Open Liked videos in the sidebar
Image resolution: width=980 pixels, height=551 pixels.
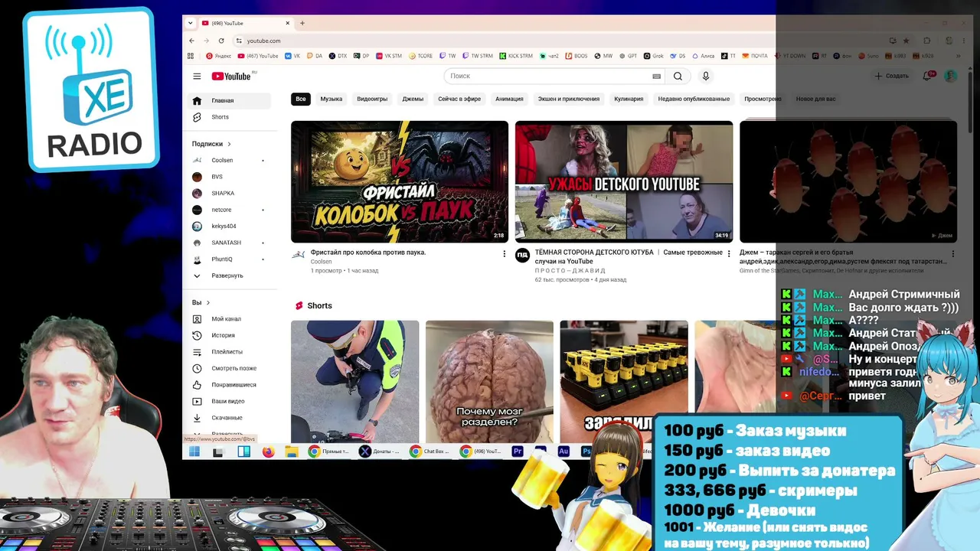[229, 385]
